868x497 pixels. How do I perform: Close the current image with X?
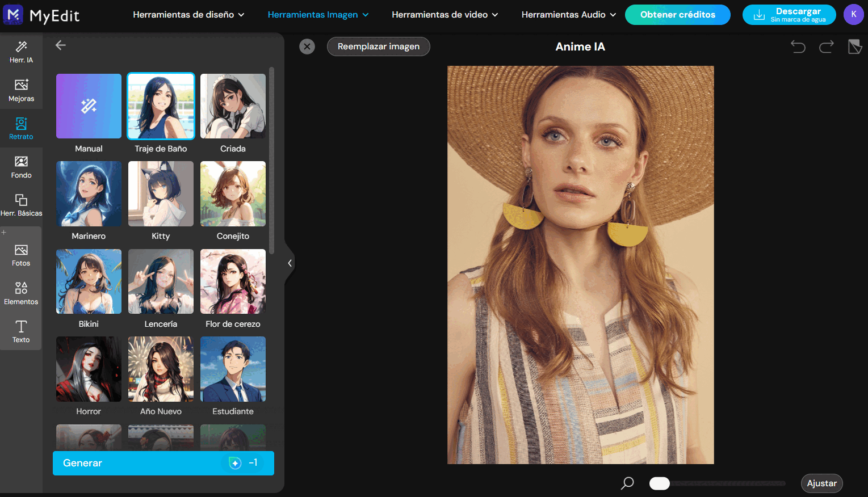click(307, 47)
